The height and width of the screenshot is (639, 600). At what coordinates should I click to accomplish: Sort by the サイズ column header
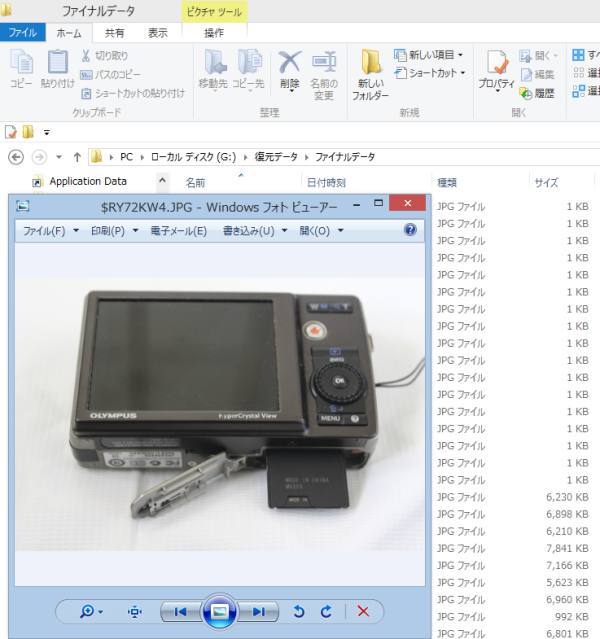click(546, 182)
